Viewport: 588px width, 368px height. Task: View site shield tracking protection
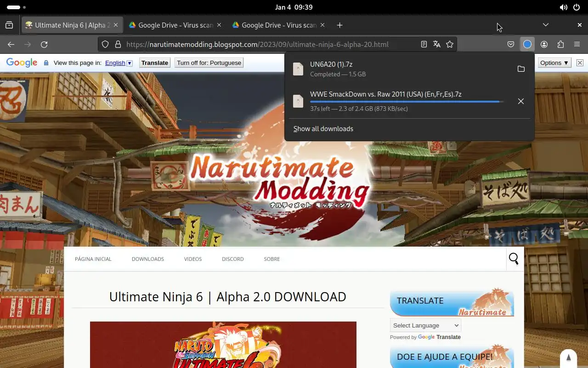click(x=105, y=45)
